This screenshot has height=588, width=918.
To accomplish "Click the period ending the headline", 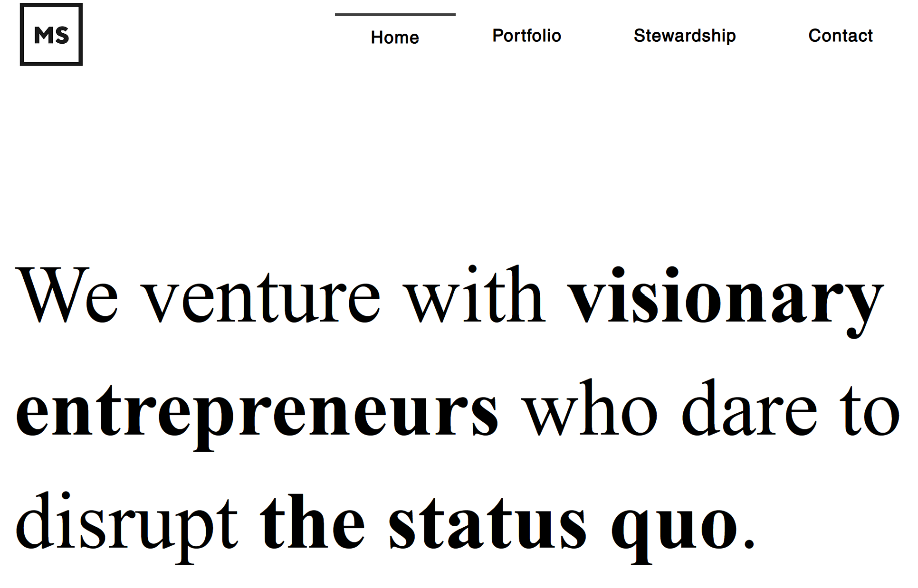I will coord(749,543).
